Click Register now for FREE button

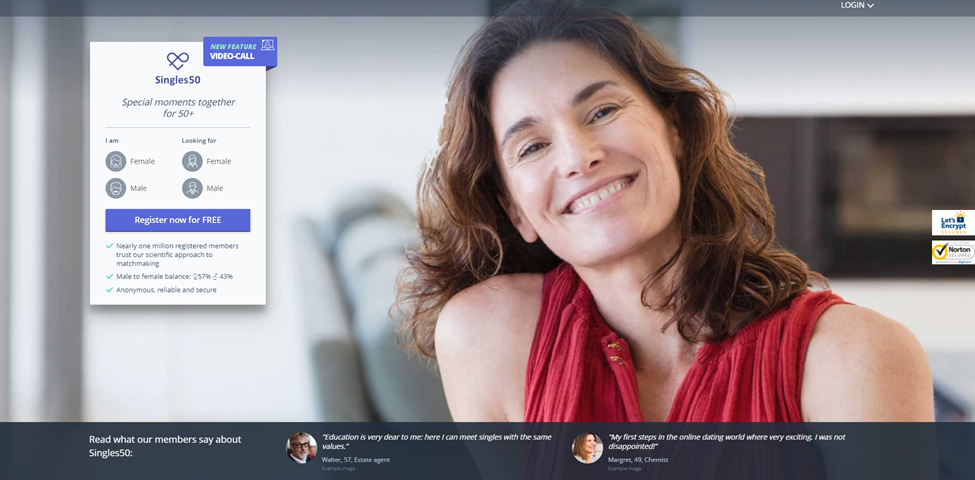click(x=178, y=220)
